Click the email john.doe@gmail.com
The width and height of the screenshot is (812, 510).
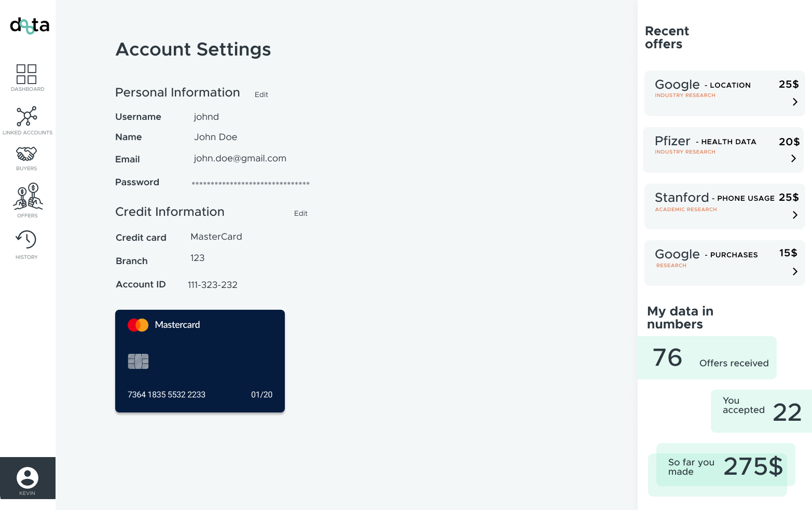click(x=240, y=159)
